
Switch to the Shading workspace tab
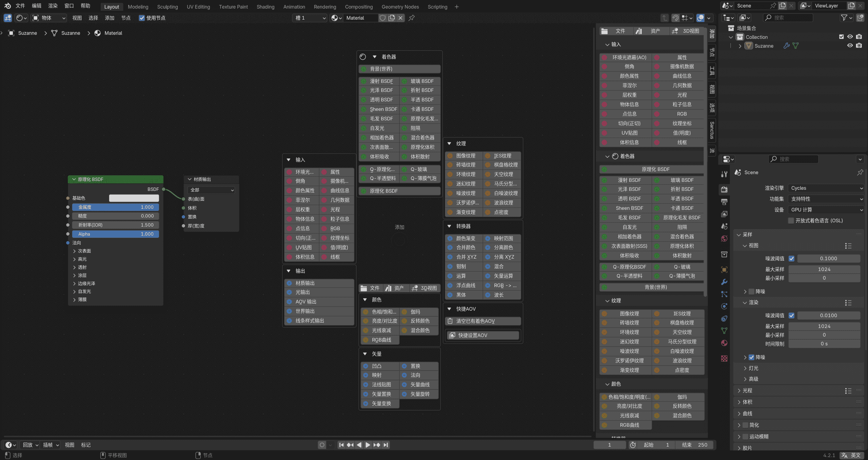(265, 7)
